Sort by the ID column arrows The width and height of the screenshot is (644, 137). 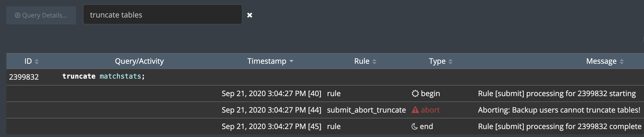click(x=37, y=62)
